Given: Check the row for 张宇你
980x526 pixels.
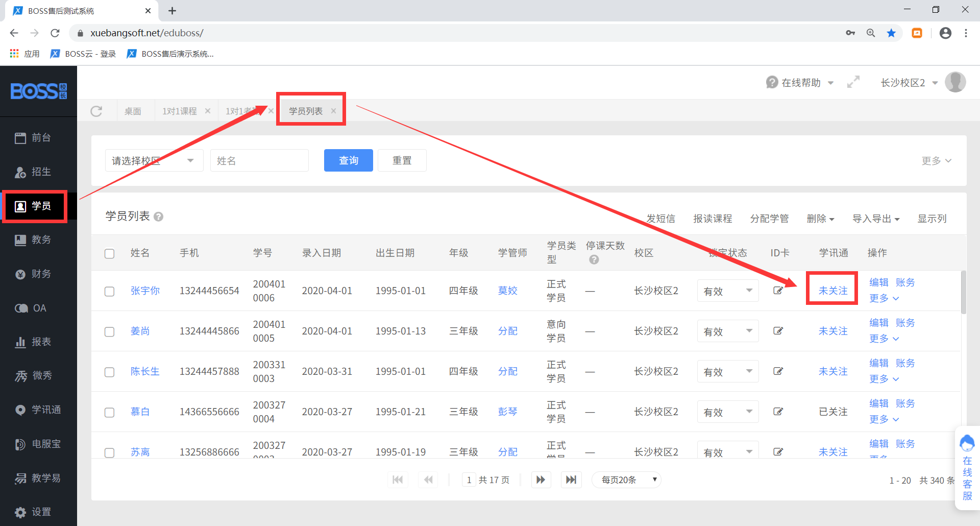Looking at the screenshot, I should pyautogui.click(x=110, y=292).
